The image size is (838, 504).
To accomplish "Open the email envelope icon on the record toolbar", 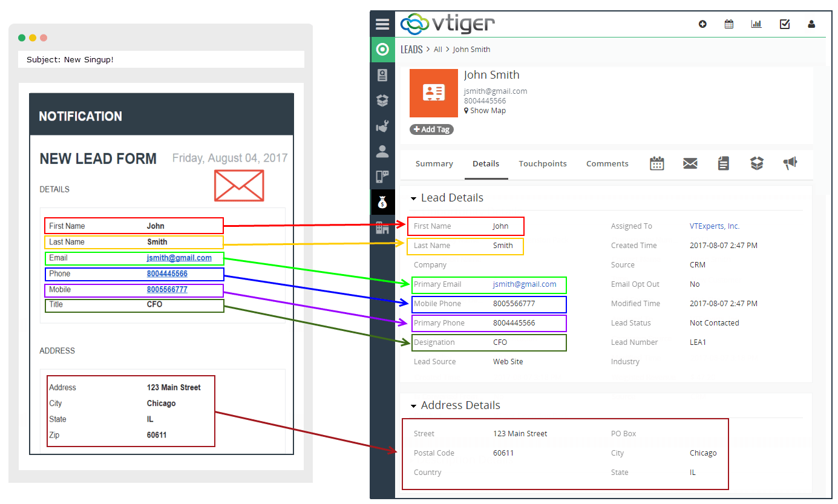I will (690, 163).
